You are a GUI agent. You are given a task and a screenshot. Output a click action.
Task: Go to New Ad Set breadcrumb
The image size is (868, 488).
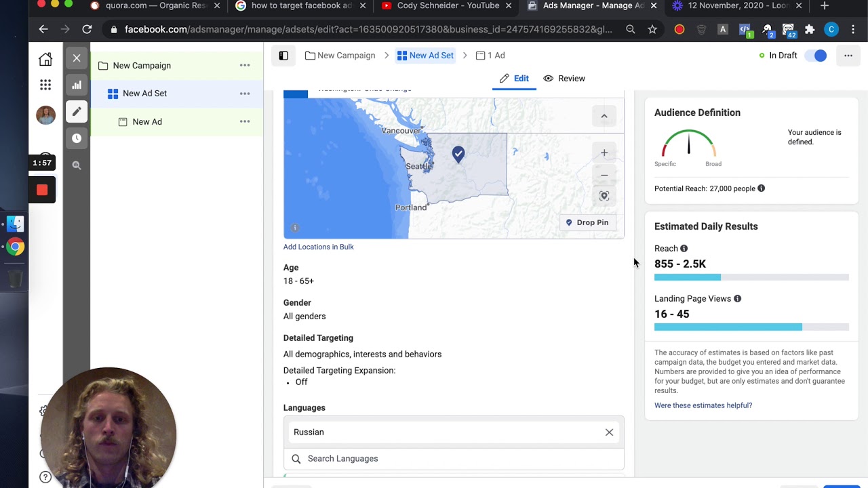tap(425, 56)
